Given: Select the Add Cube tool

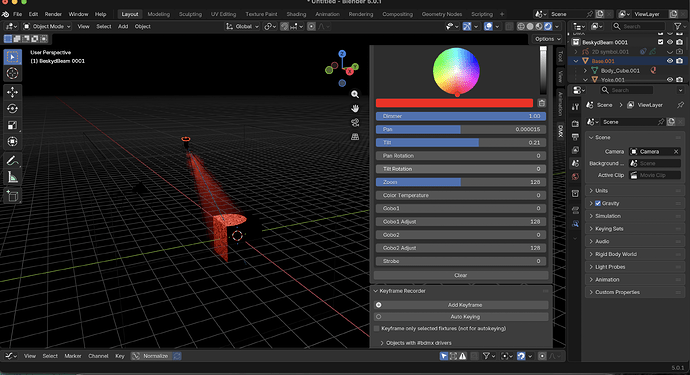Looking at the screenshot, I should click(x=12, y=195).
